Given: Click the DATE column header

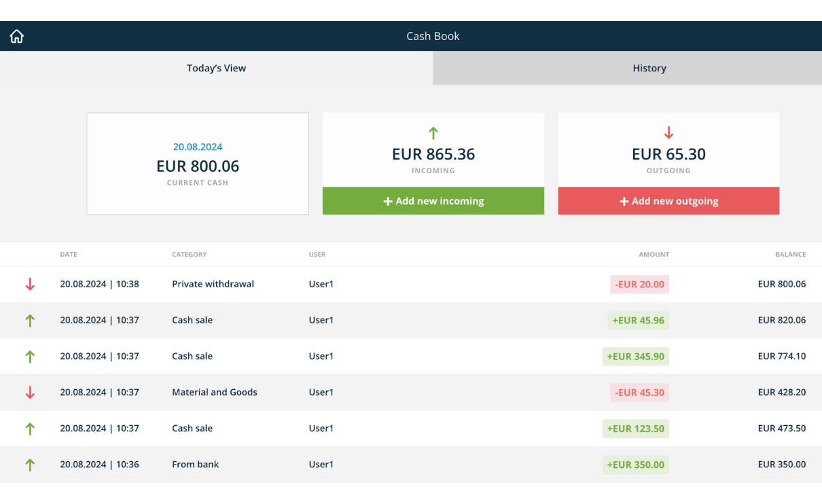Looking at the screenshot, I should click(68, 254).
